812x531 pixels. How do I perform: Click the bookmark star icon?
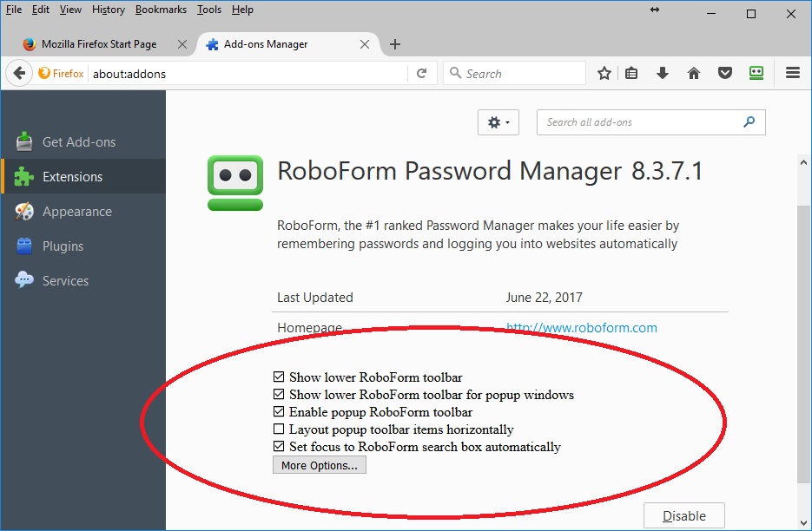pos(604,74)
